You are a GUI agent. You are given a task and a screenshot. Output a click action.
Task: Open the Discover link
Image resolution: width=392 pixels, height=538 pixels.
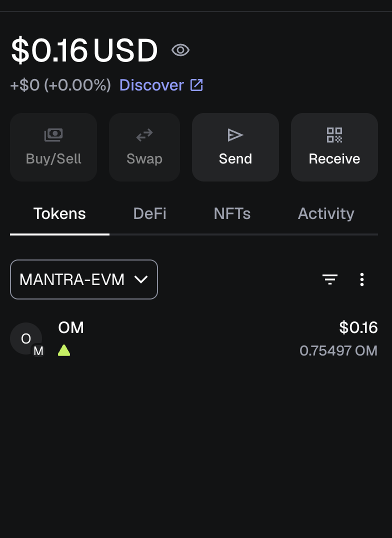151,85
